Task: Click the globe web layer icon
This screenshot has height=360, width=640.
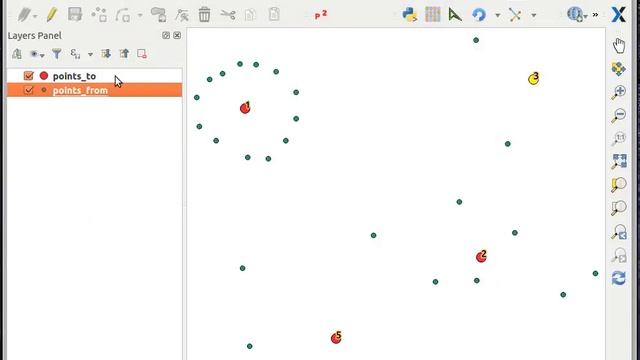Action: pos(576,14)
